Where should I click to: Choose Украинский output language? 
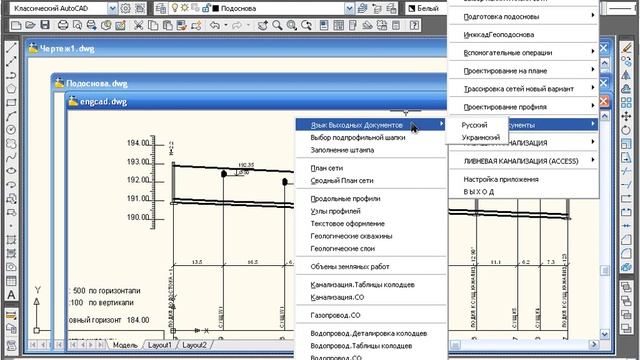(x=477, y=138)
